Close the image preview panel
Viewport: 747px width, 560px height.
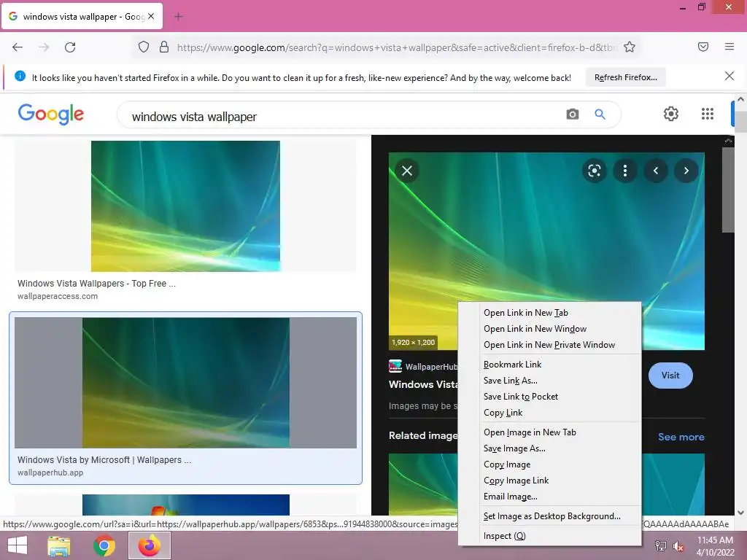point(407,171)
